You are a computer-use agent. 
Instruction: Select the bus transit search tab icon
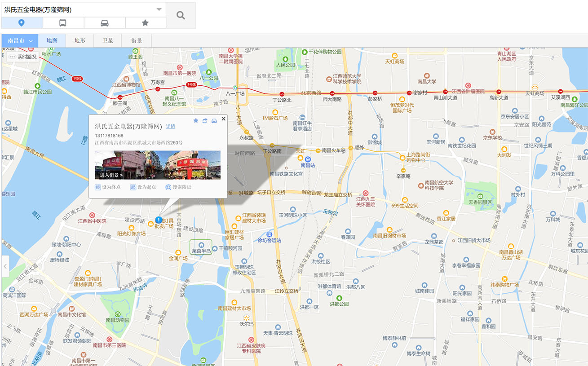[63, 22]
